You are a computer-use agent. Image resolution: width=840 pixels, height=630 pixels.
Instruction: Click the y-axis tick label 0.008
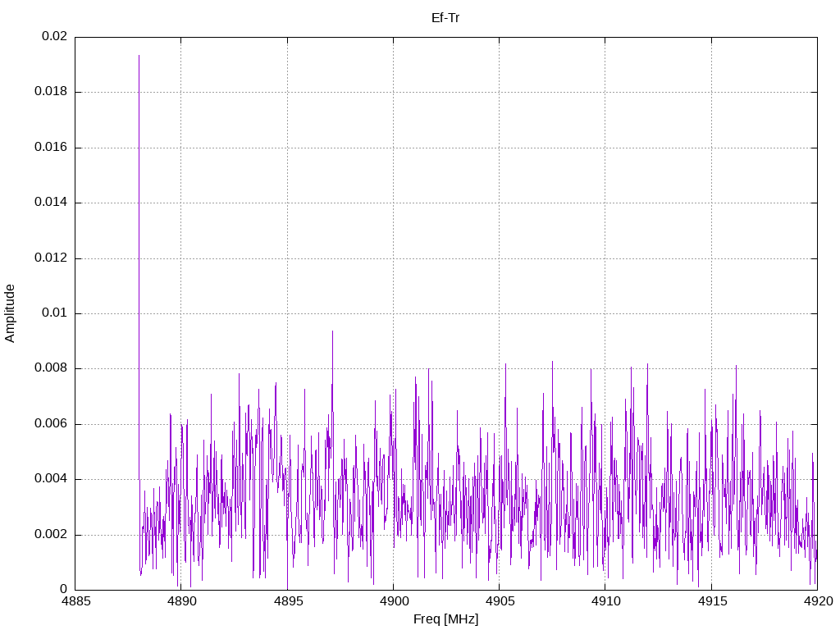(x=51, y=368)
